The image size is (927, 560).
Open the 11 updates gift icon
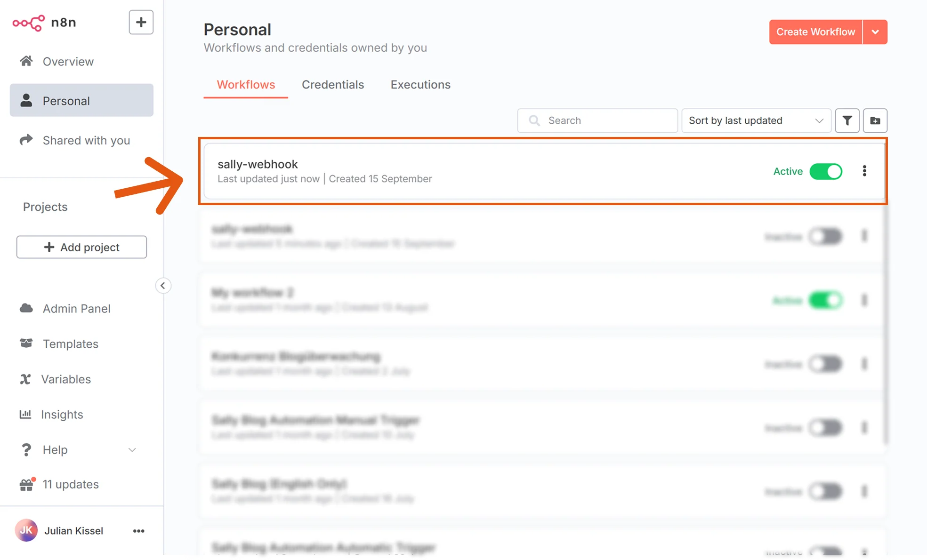[x=27, y=484]
